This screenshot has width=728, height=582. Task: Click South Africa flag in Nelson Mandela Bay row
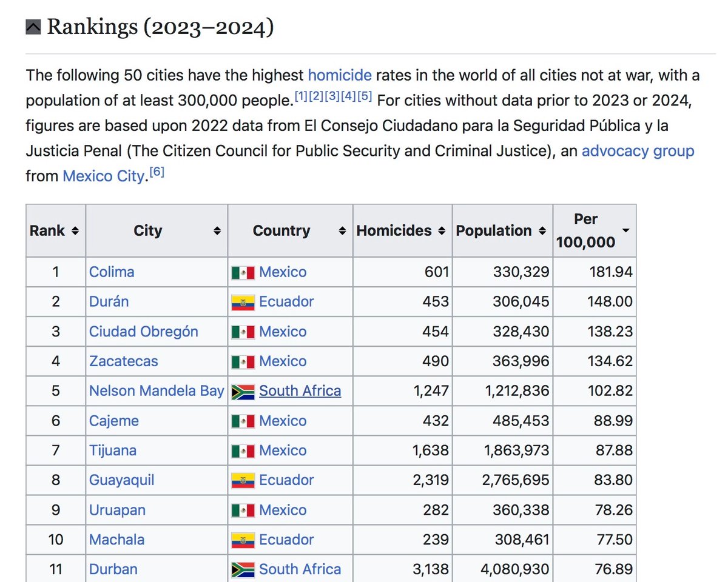[x=243, y=392]
